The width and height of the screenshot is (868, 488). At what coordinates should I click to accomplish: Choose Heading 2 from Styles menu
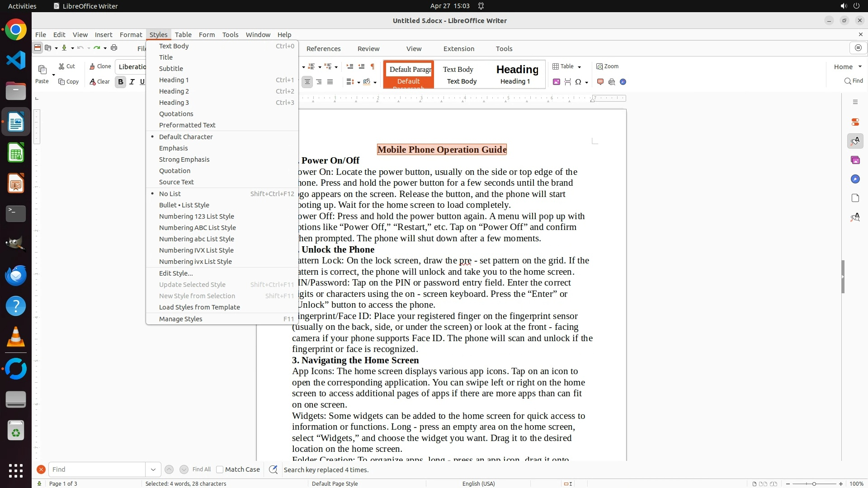point(174,91)
